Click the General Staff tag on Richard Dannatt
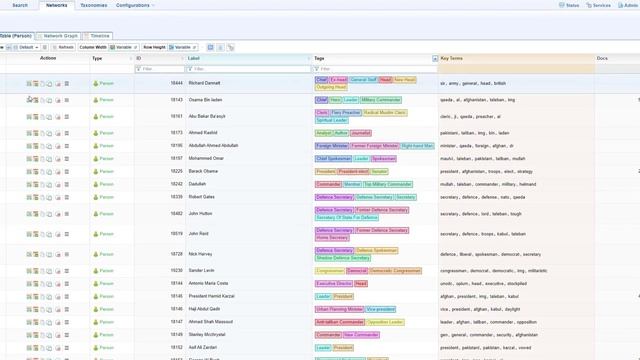Screen dimensions: 640x360 [363, 80]
